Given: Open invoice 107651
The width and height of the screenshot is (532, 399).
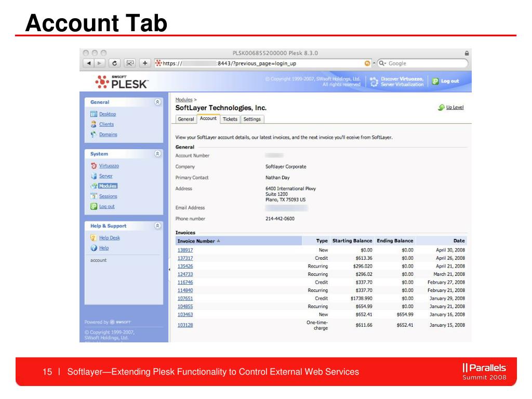Looking at the screenshot, I should (185, 299).
